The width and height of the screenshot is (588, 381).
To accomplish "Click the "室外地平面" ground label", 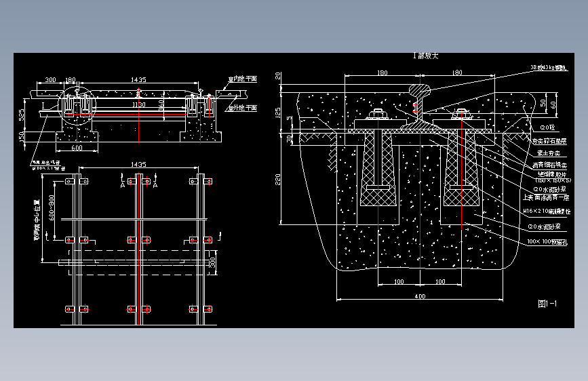I will pyautogui.click(x=243, y=108).
